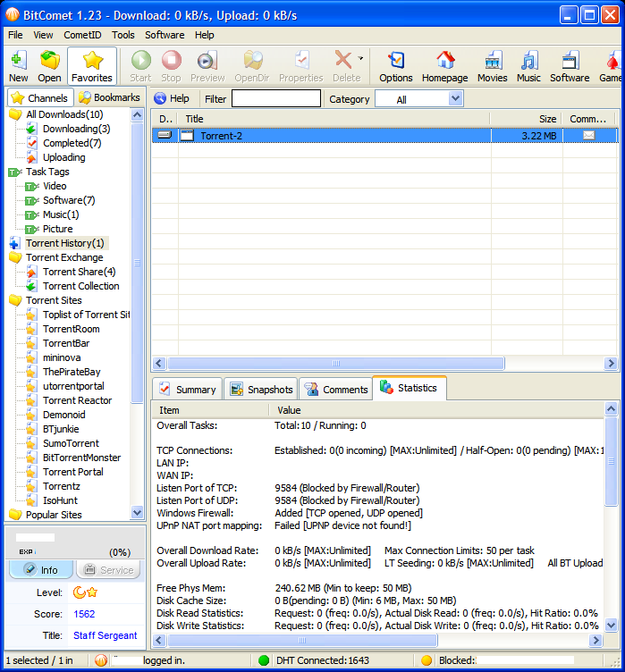The image size is (625, 672).
Task: Open the Category dropdown showing All
Action: coord(419,99)
